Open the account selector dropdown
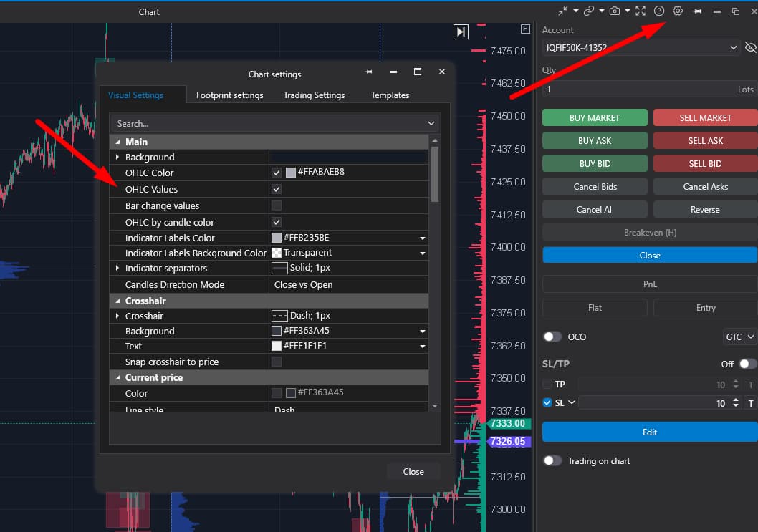 (x=641, y=47)
